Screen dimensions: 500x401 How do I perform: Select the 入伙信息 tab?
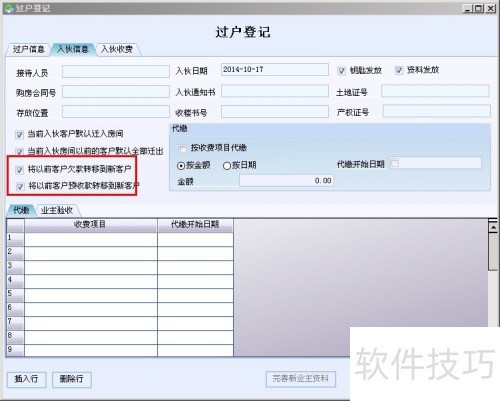pos(73,49)
